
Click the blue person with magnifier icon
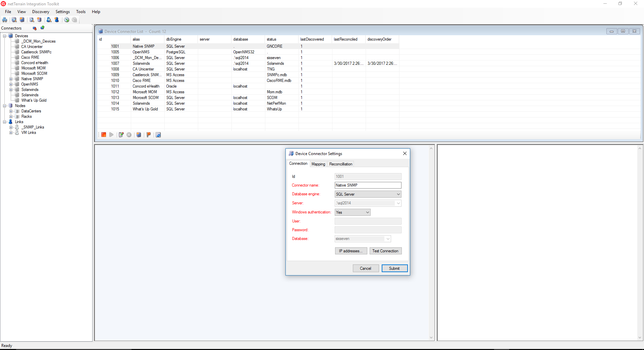point(49,20)
